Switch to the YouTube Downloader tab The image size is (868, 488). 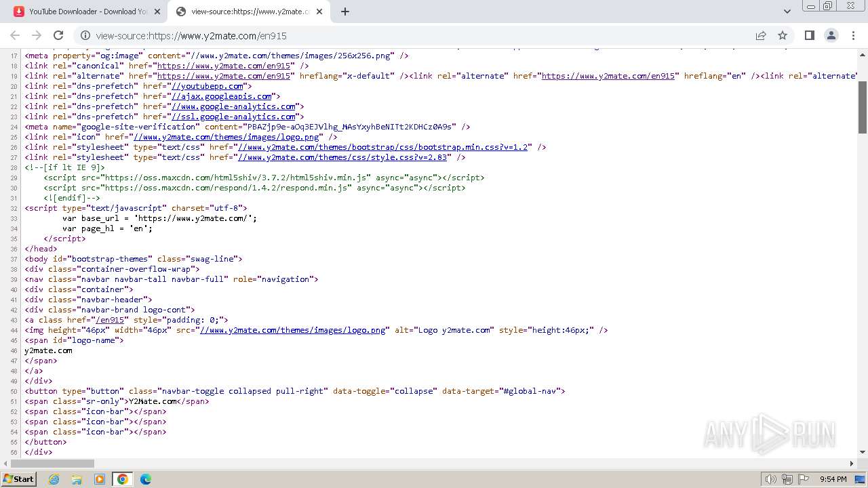[x=86, y=12]
